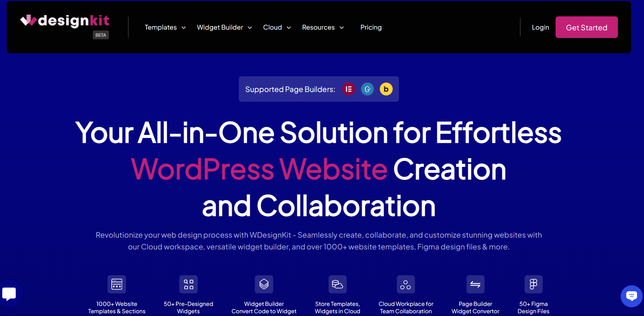644x316 pixels.
Task: Click the Widget Builder layers icon
Action: point(264,284)
